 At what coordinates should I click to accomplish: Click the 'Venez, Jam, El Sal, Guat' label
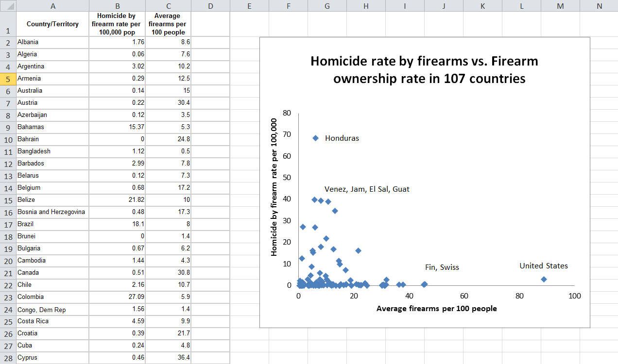367,189
